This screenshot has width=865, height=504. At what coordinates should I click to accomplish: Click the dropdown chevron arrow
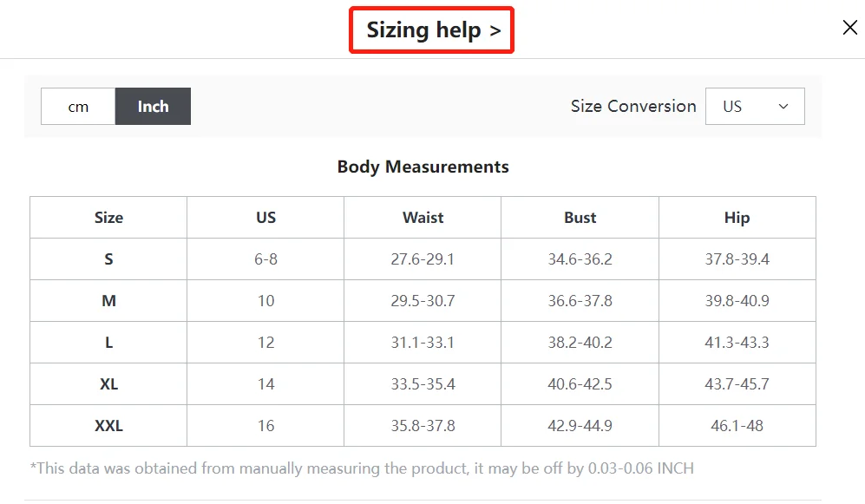783,107
